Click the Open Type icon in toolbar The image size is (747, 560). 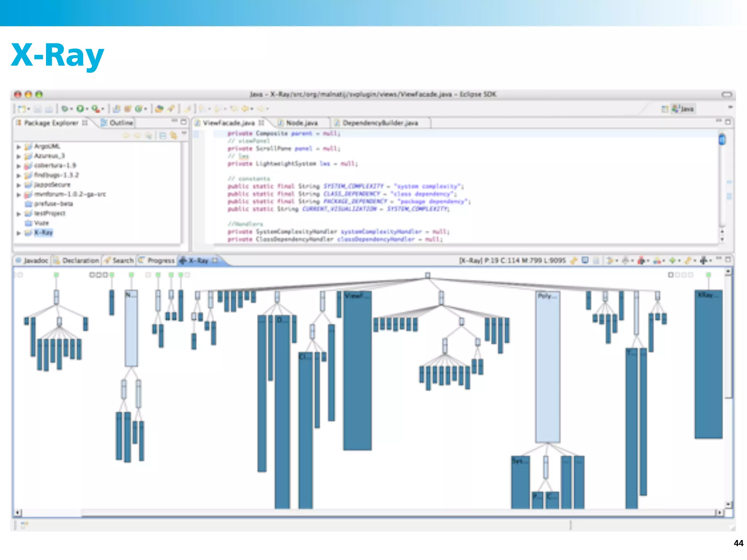[158, 109]
